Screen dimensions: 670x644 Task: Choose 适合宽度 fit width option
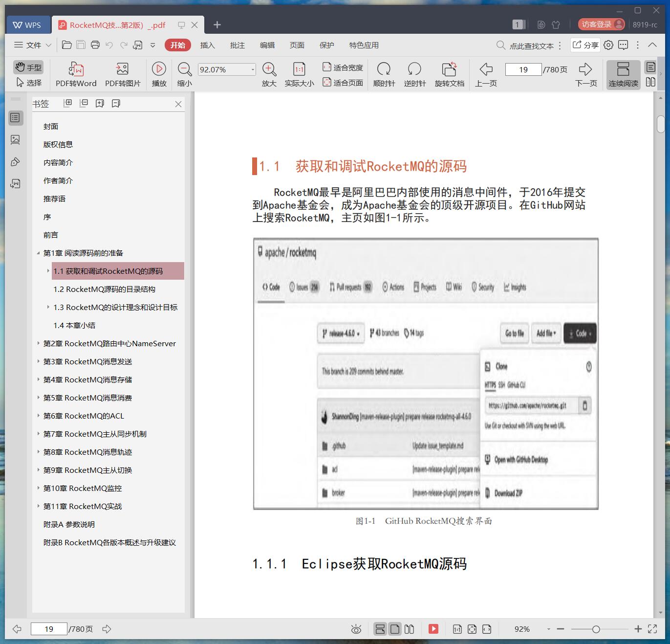(x=343, y=67)
